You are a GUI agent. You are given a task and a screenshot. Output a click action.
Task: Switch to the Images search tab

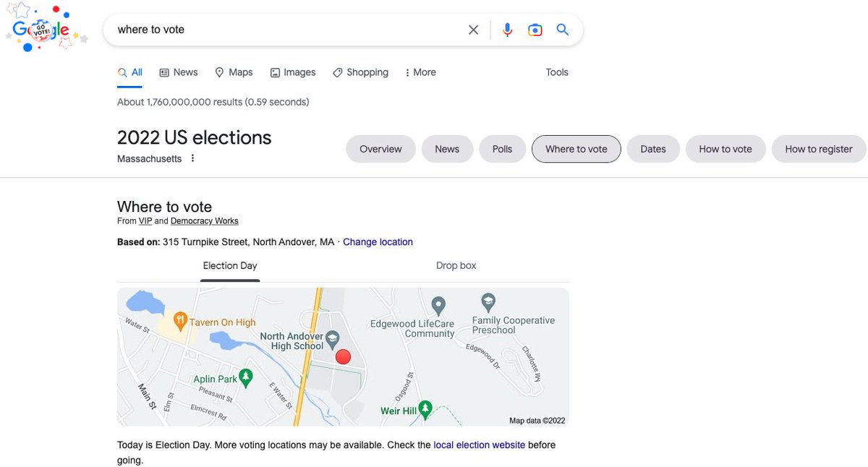293,72
